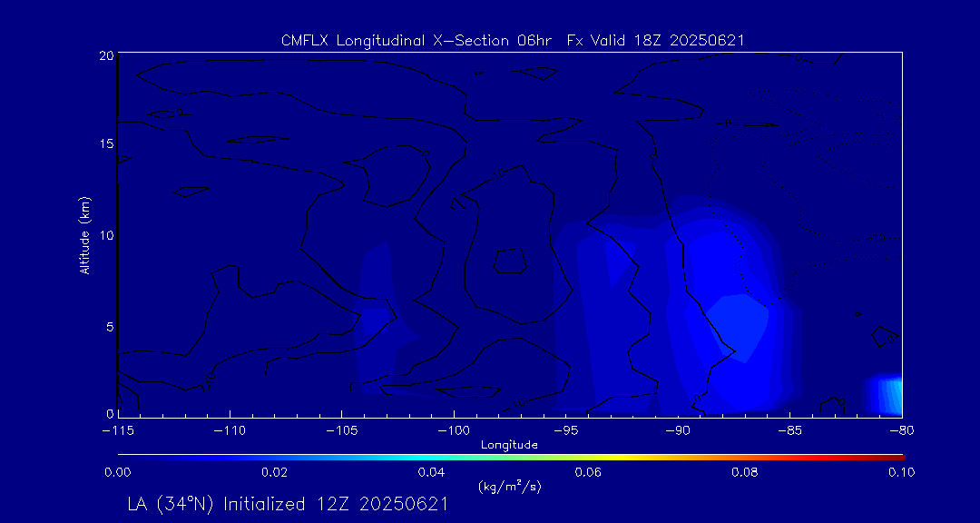
Task: Click the footer text 'LA (34°N) Initialized 12Z 20250621'
Action: 288,504
